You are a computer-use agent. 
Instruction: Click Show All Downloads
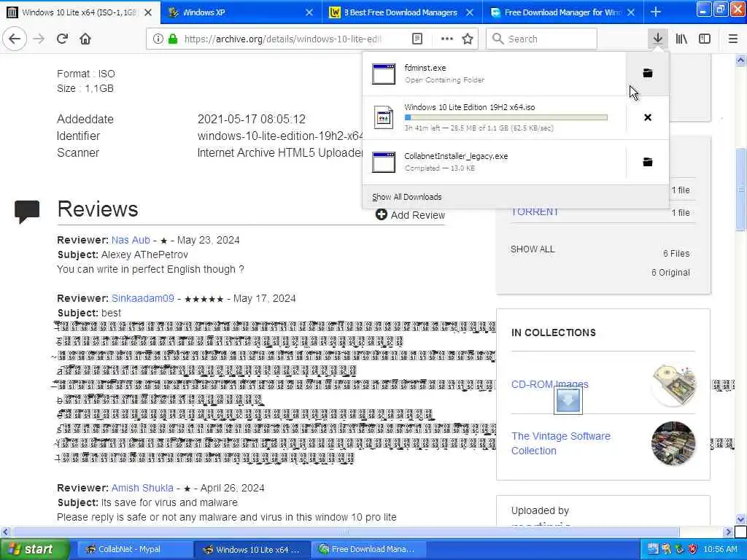[407, 197]
